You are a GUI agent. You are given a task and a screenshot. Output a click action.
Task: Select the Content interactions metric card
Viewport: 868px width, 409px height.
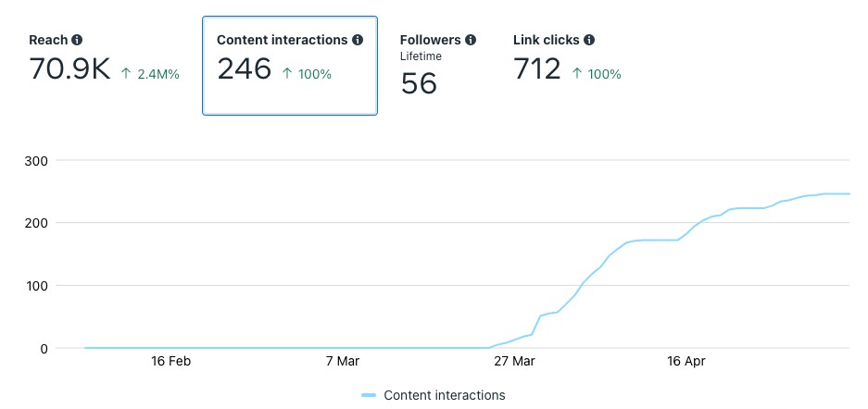tap(289, 65)
